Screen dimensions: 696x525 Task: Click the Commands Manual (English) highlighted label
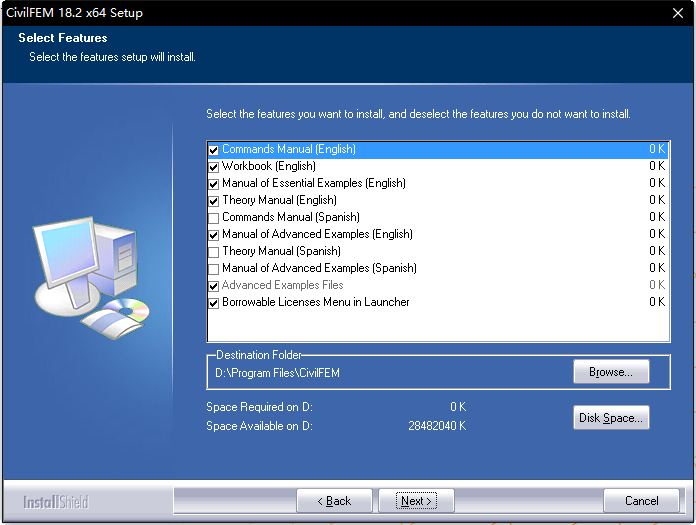point(289,149)
